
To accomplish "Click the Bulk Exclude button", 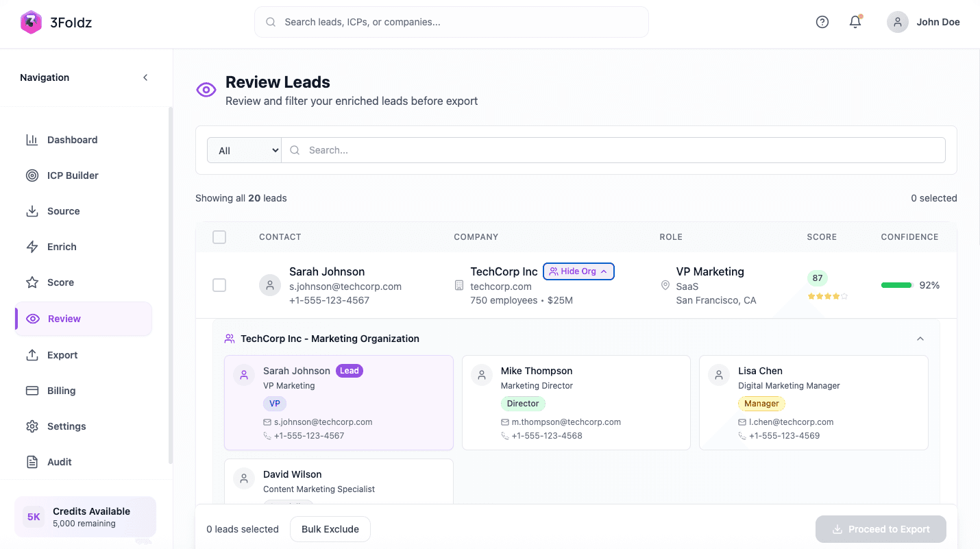I will (x=330, y=529).
